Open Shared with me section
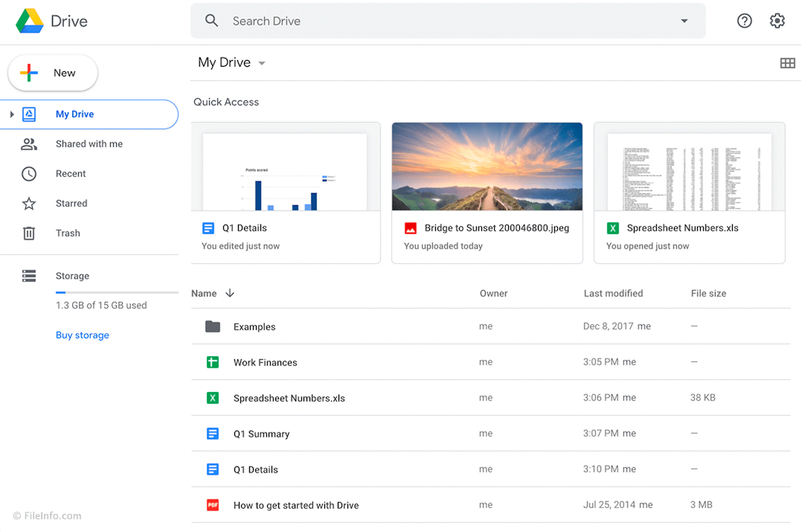 pos(89,144)
